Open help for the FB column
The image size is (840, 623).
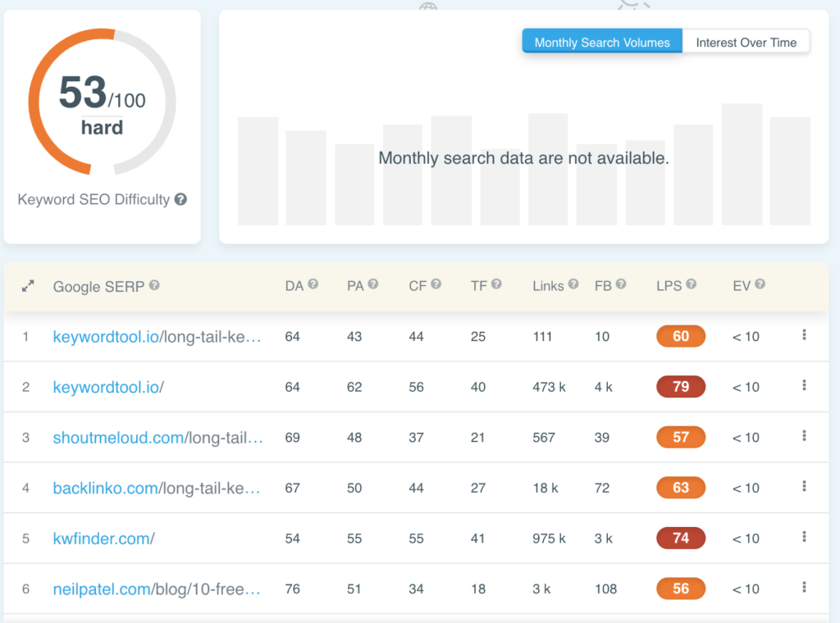coord(621,285)
